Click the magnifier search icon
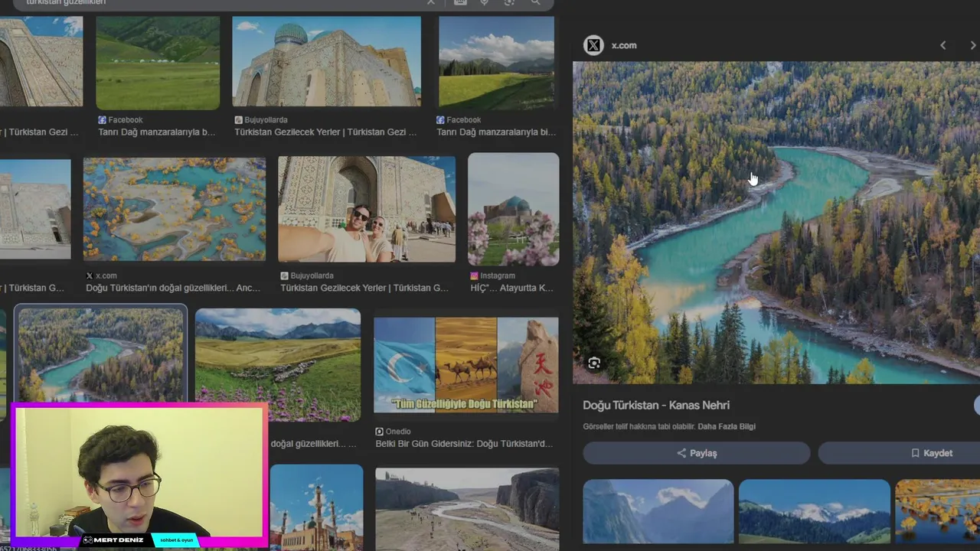The height and width of the screenshot is (551, 980). pyautogui.click(x=535, y=2)
